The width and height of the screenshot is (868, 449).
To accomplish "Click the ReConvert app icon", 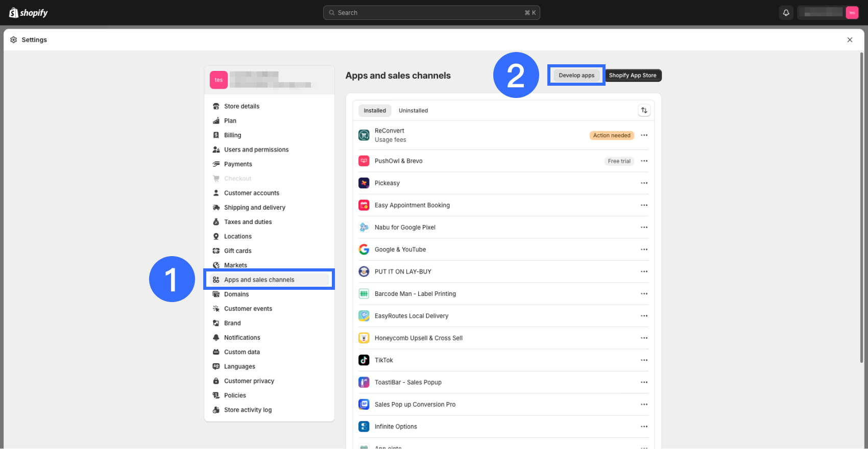I will click(x=364, y=135).
